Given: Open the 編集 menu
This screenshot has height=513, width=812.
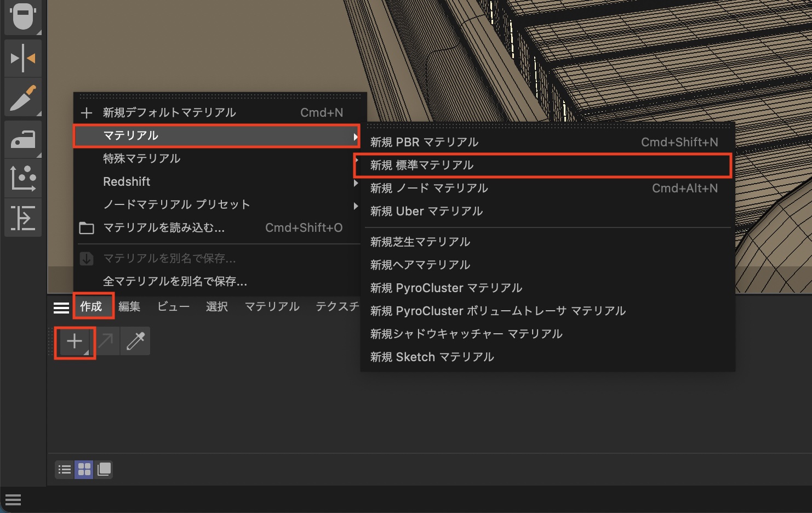Looking at the screenshot, I should 129,307.
